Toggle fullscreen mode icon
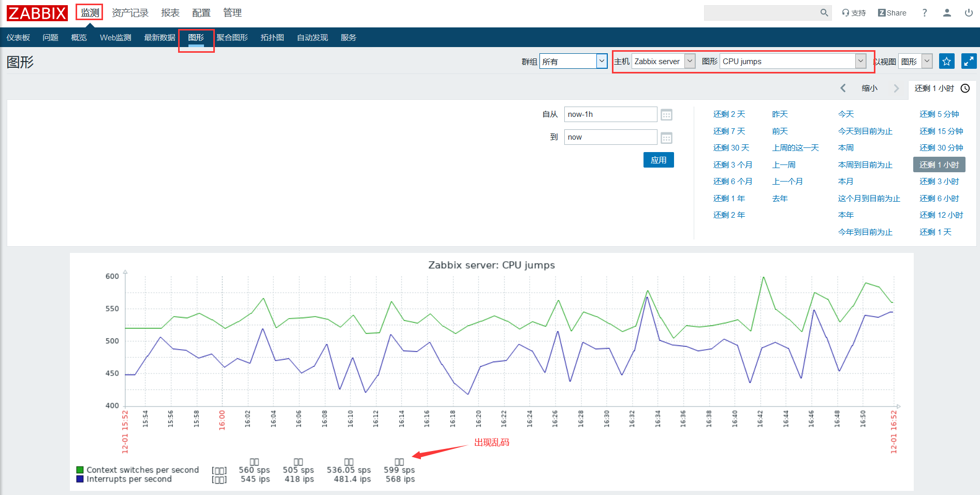Image resolution: width=980 pixels, height=495 pixels. [x=969, y=62]
